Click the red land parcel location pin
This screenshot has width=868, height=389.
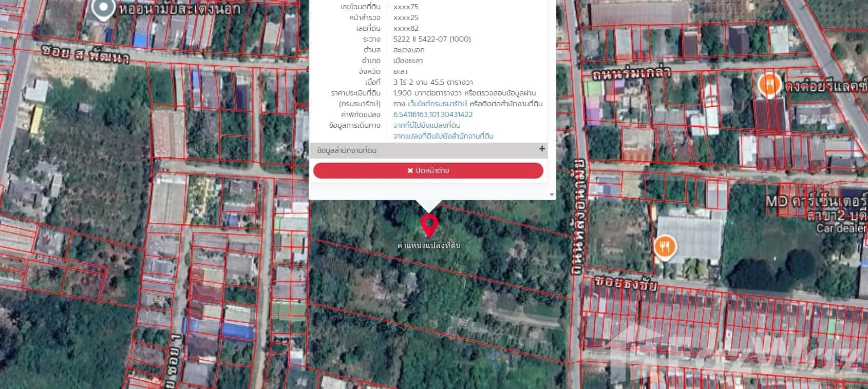[x=429, y=226]
